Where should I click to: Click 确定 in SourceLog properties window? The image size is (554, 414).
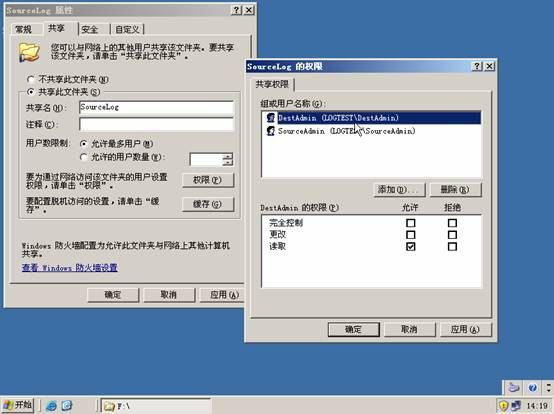pyautogui.click(x=113, y=295)
